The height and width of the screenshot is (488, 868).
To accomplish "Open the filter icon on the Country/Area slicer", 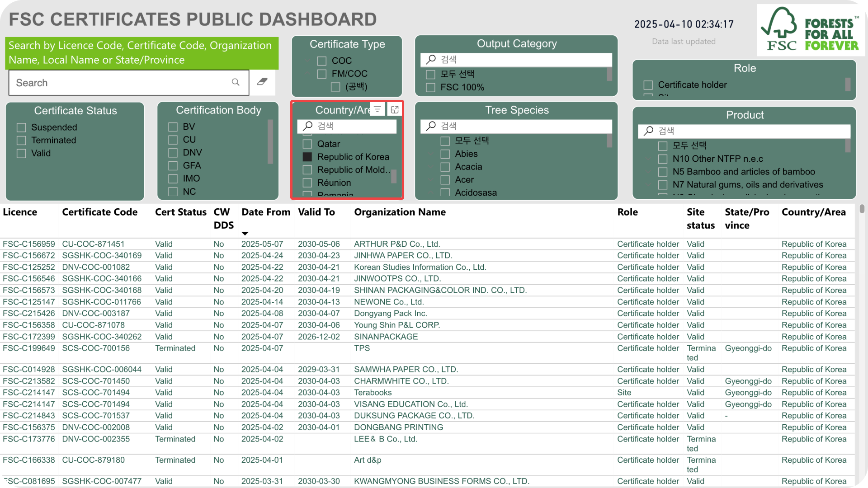I will pos(377,109).
